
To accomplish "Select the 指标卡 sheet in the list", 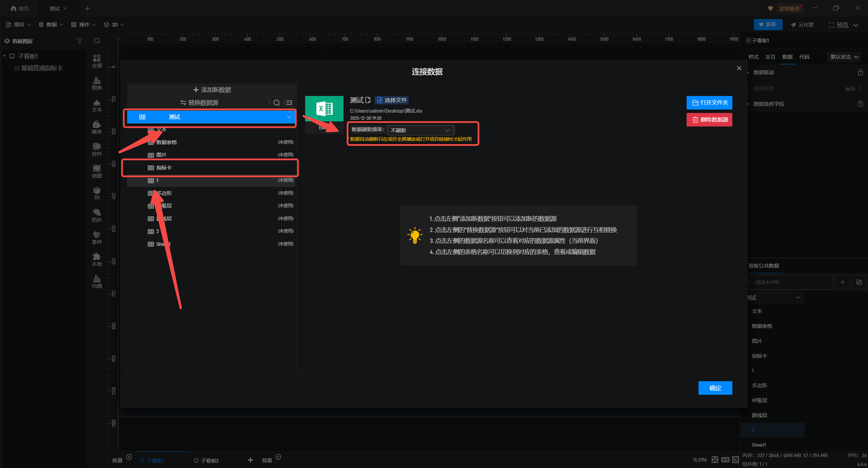I will click(x=164, y=168).
